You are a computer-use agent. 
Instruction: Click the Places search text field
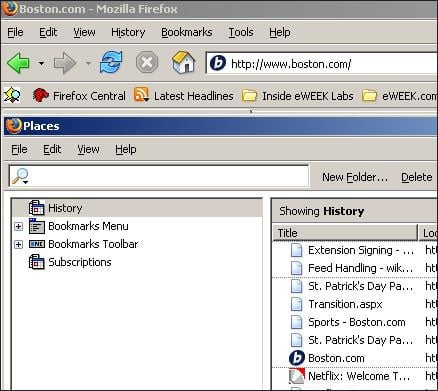coord(159,176)
